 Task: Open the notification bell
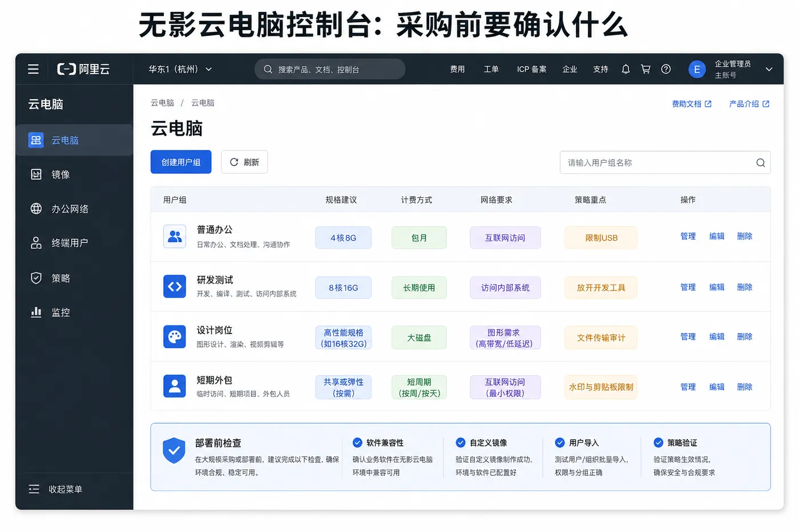tap(626, 69)
